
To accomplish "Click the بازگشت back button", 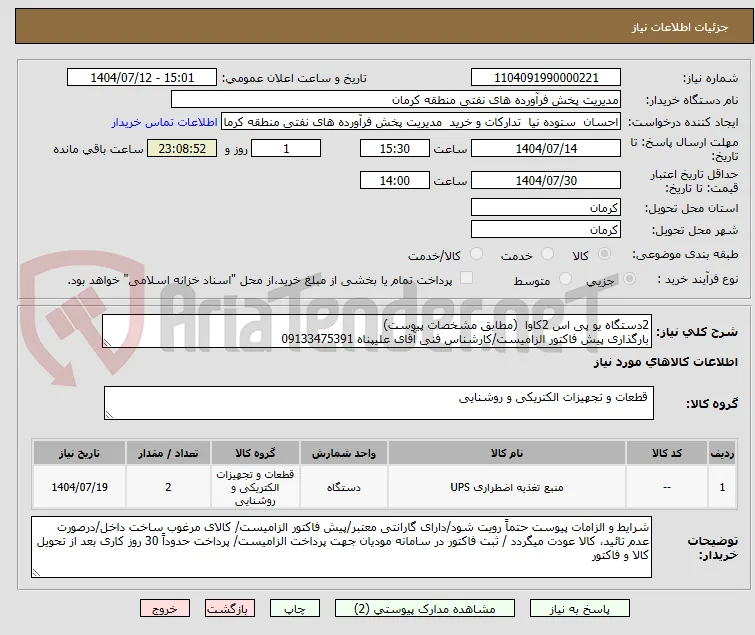I will (x=230, y=609).
